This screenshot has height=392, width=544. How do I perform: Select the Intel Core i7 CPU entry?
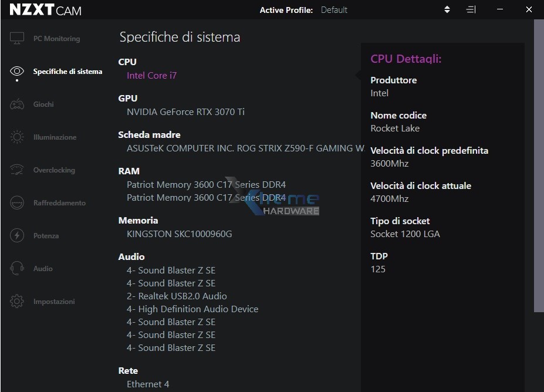(x=151, y=76)
